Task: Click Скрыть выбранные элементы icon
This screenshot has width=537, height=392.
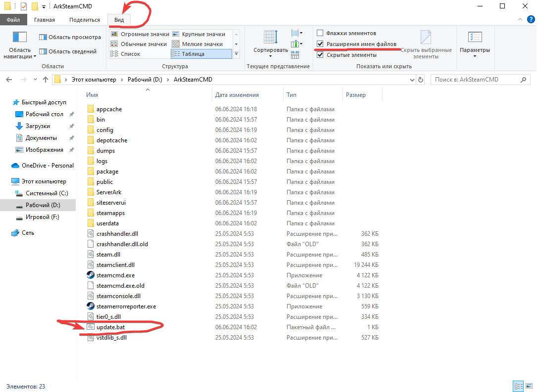Action: 426,44
